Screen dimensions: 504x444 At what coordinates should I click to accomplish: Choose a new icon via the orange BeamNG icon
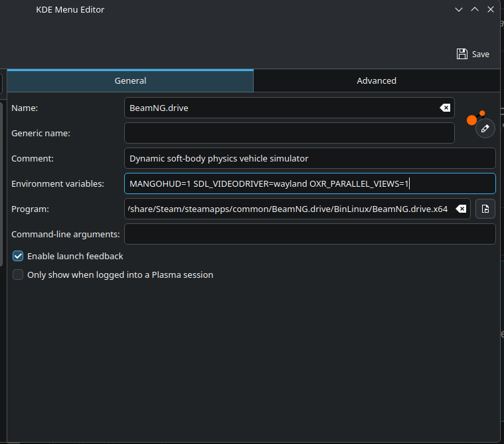473,119
